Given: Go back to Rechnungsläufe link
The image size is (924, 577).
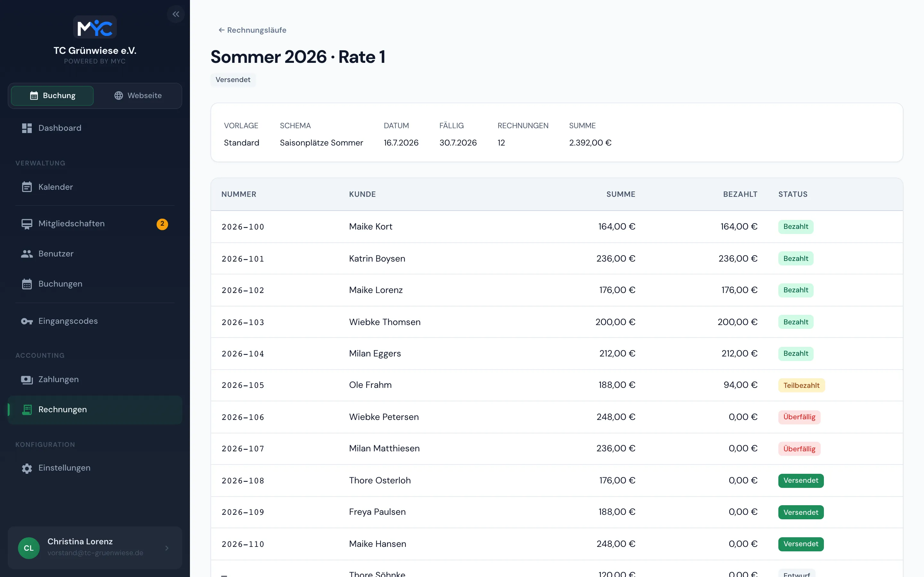Looking at the screenshot, I should tap(252, 30).
